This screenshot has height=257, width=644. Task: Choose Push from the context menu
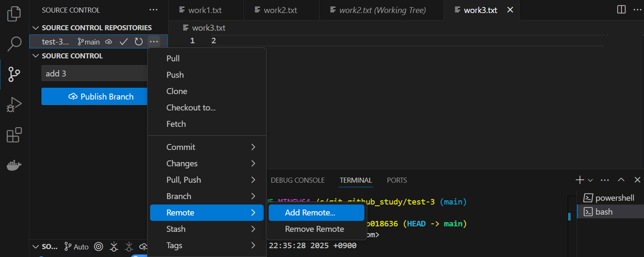tap(207, 75)
